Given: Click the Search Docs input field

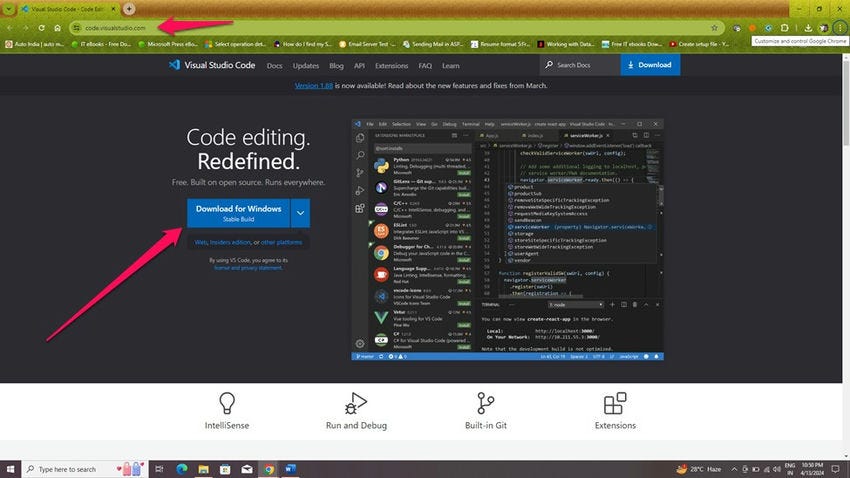Looking at the screenshot, I should [x=580, y=65].
